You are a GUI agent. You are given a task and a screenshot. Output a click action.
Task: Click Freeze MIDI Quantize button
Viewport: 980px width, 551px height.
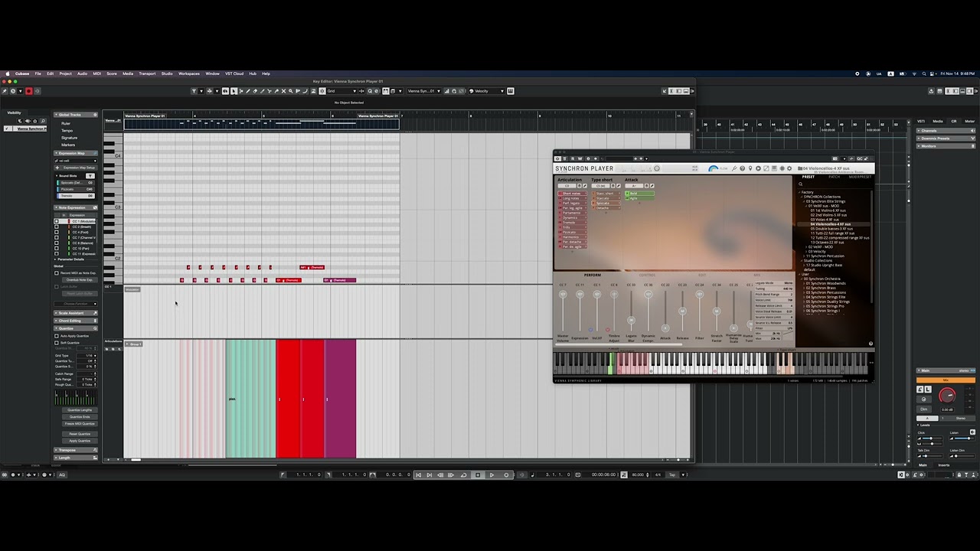click(x=80, y=424)
